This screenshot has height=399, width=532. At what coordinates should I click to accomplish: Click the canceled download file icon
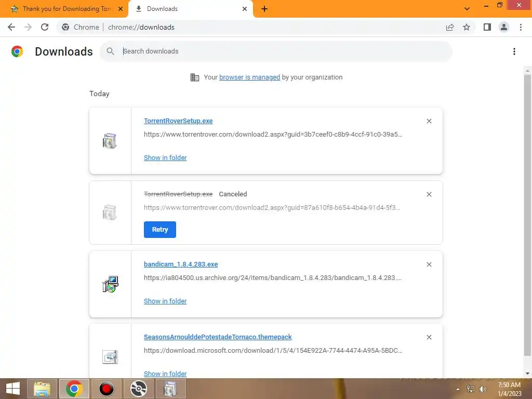110,212
